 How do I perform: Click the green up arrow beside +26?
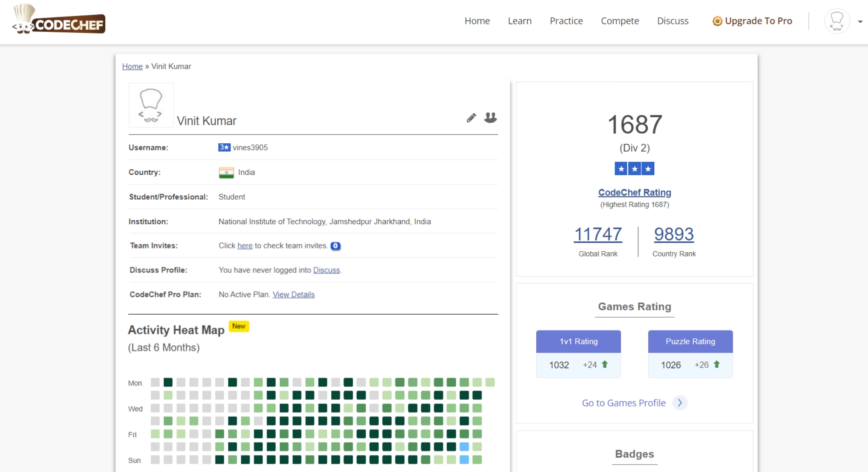click(717, 364)
